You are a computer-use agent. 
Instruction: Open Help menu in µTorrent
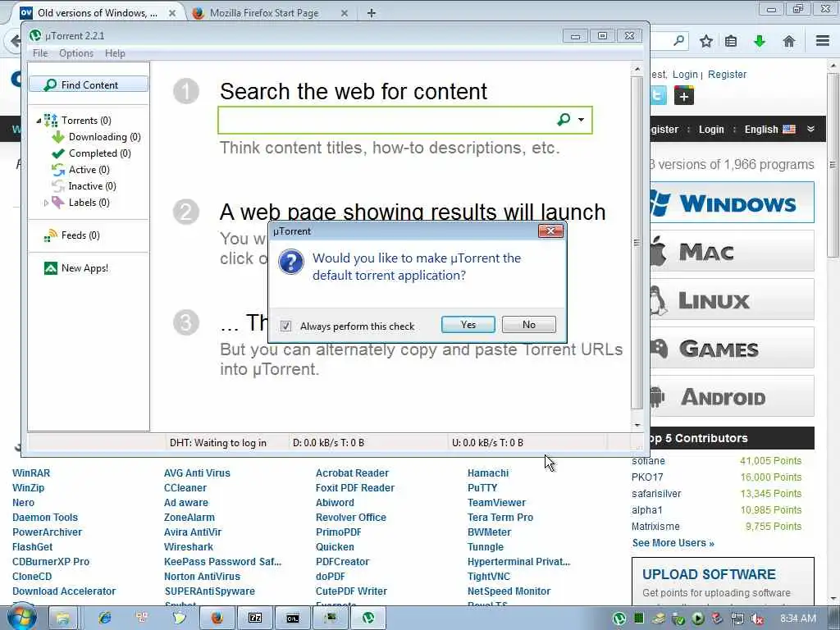point(115,53)
